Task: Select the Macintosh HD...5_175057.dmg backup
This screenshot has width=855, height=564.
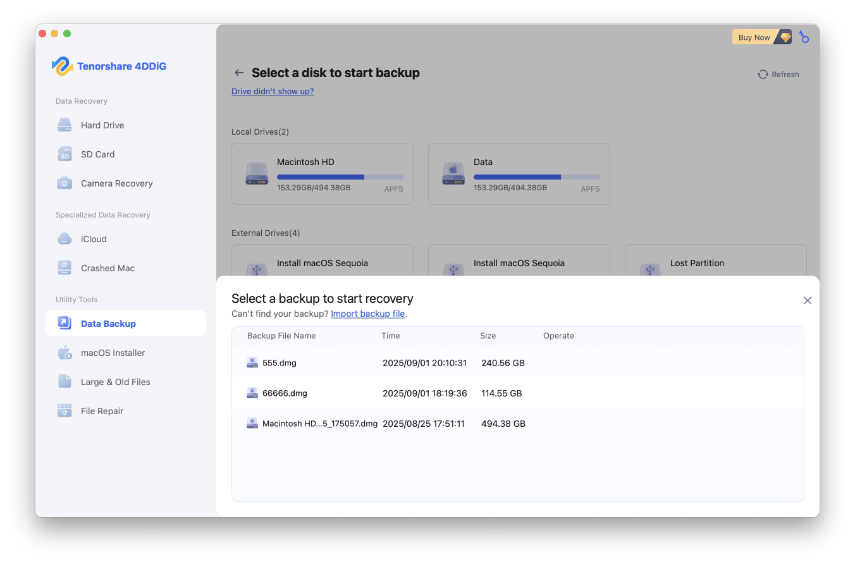Action: tap(517, 423)
